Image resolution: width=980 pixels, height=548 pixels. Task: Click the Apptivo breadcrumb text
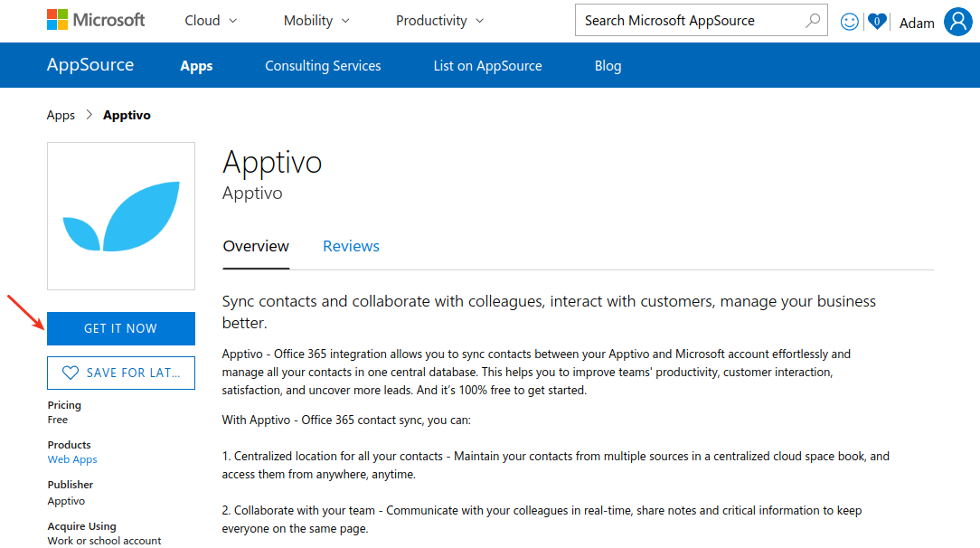(127, 115)
